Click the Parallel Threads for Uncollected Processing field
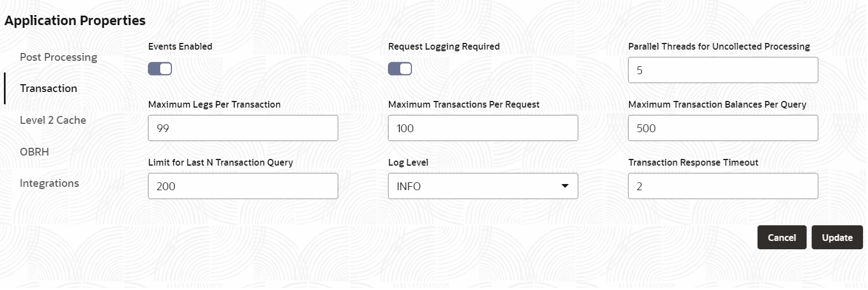Screen dimensions: 868x290 [x=722, y=70]
